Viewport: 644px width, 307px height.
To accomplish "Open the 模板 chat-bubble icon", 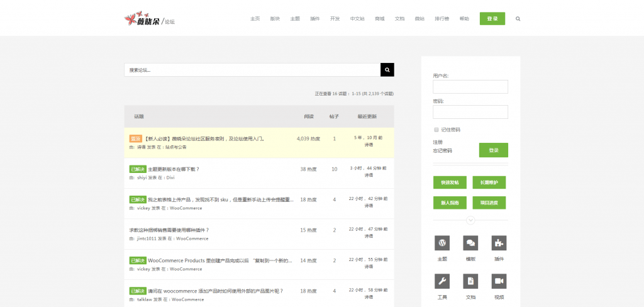I will [x=470, y=243].
